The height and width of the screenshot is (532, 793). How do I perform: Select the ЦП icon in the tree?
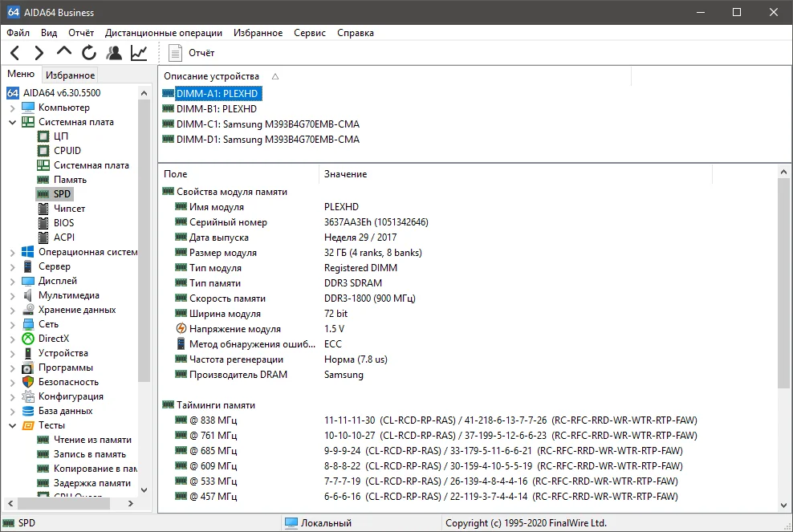point(43,136)
